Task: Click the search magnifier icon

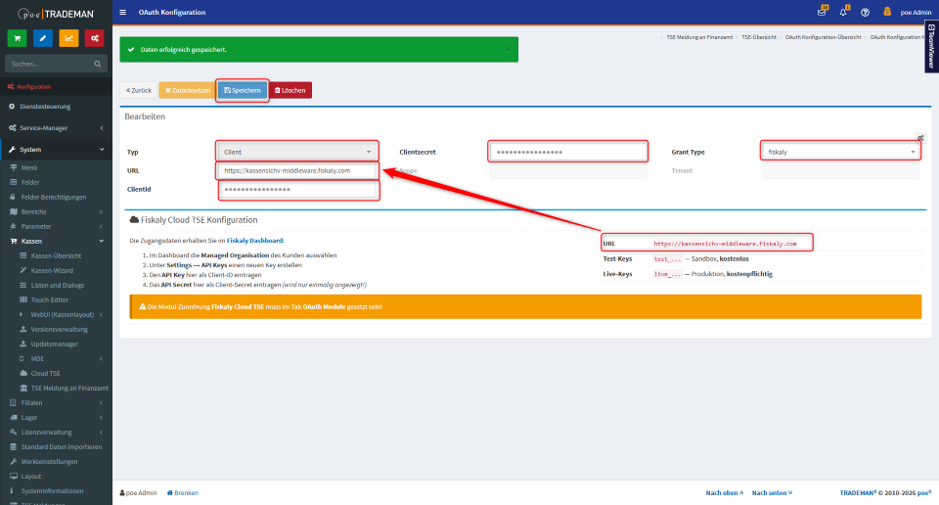Action: point(98,63)
